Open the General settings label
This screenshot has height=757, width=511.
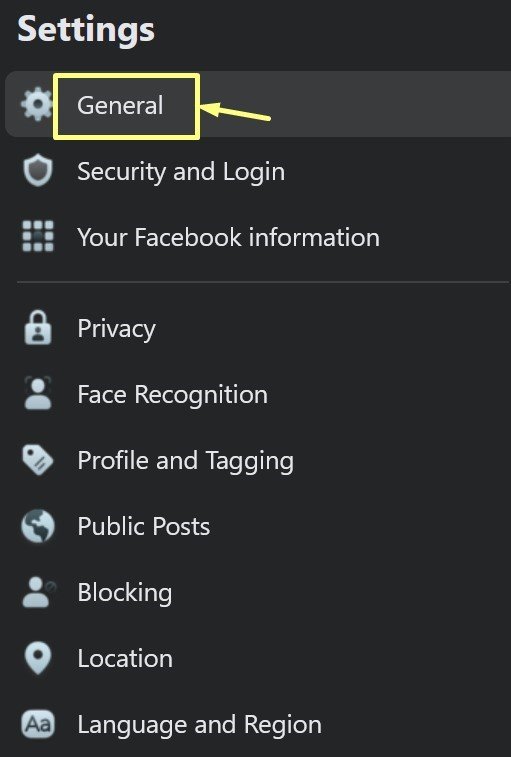[x=120, y=105]
